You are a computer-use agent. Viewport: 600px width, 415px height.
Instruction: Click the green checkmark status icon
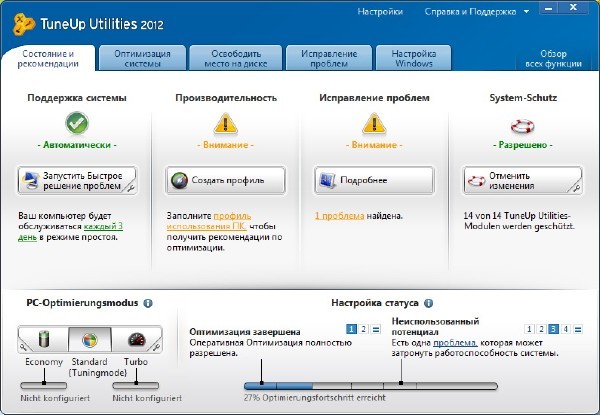(x=77, y=123)
